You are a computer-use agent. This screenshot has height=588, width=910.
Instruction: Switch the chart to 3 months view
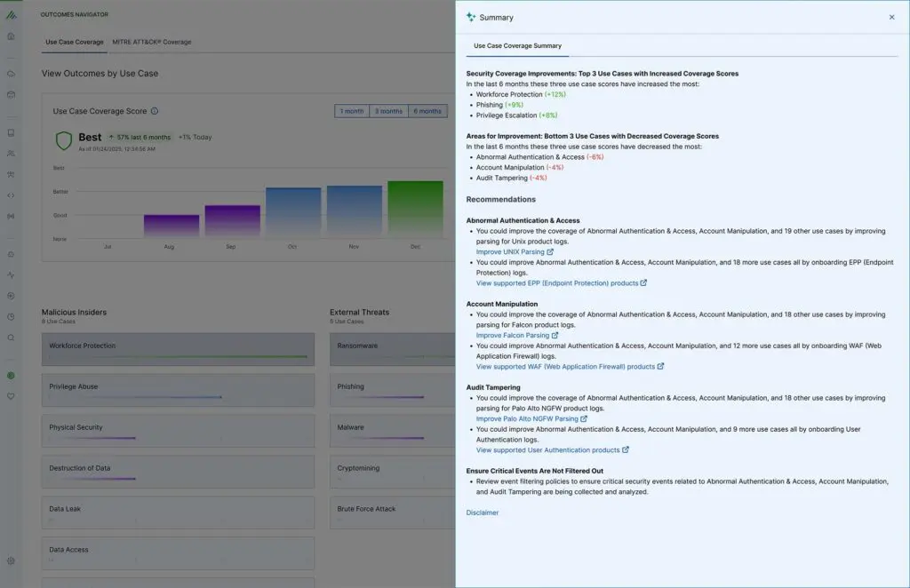click(389, 111)
